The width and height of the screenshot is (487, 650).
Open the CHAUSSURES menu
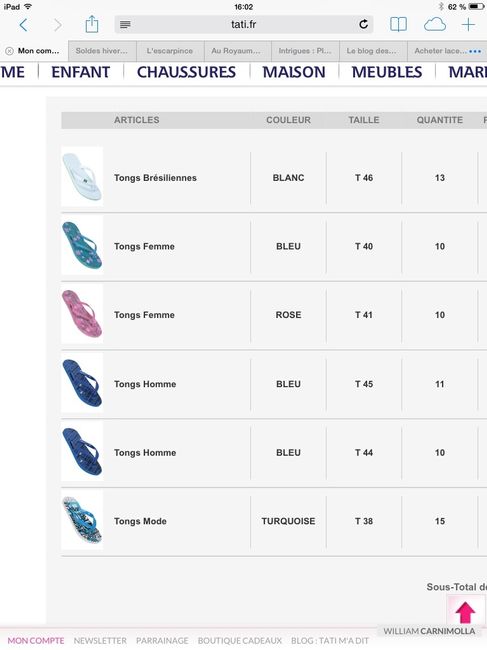[186, 72]
